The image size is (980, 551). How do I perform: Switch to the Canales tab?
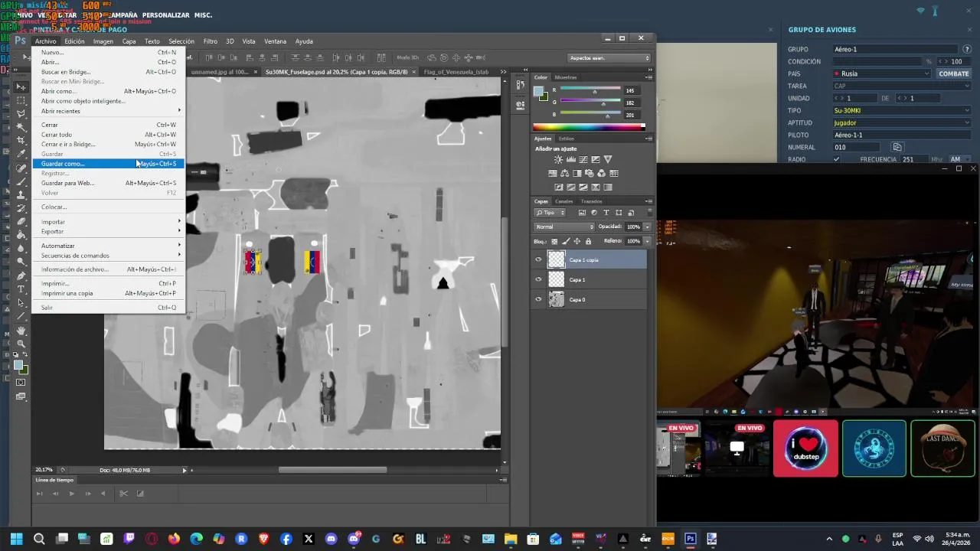[x=564, y=201]
